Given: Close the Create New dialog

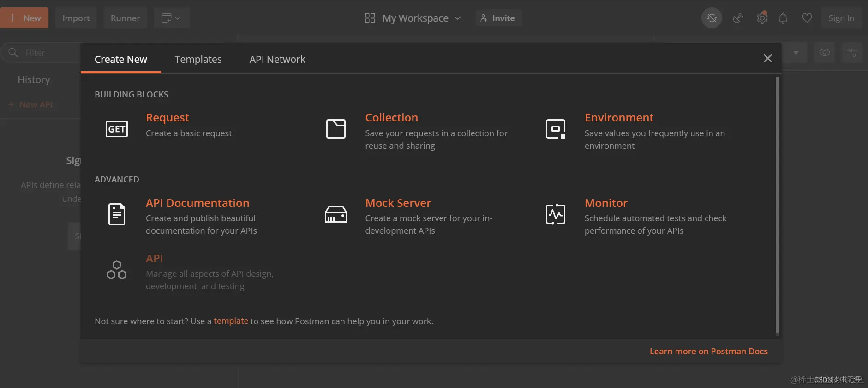Looking at the screenshot, I should (x=768, y=58).
